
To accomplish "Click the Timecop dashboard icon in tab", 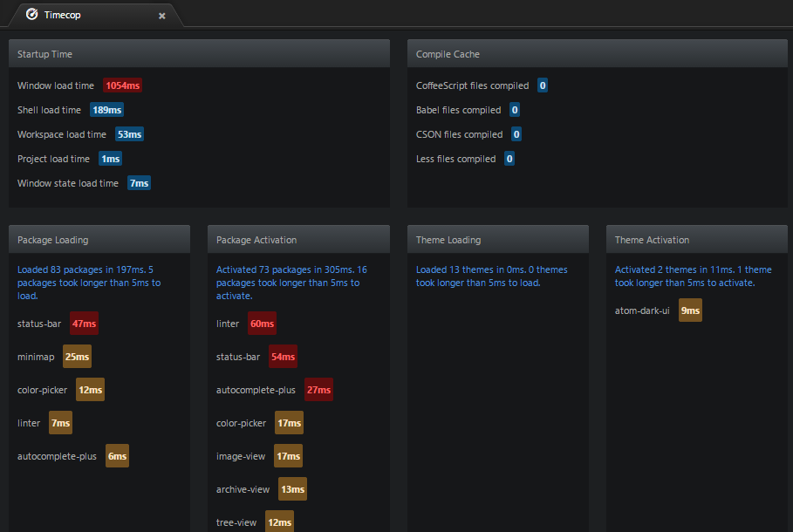I will tap(32, 15).
